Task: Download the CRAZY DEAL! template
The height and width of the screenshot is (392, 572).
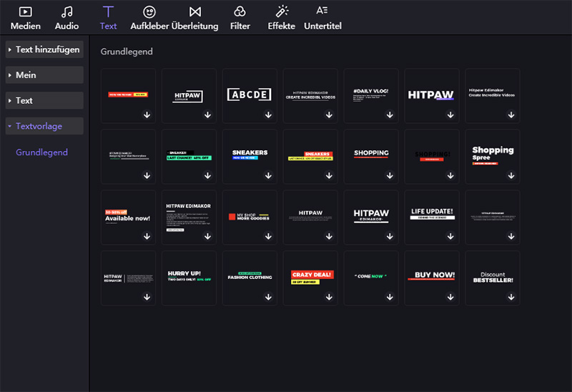Action: pos(329,297)
